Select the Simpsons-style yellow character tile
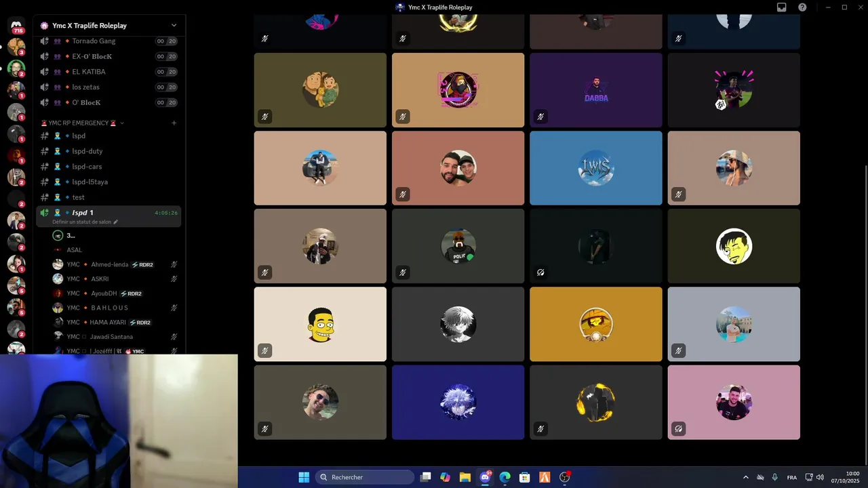Screen dimensions: 868x488 320,324
